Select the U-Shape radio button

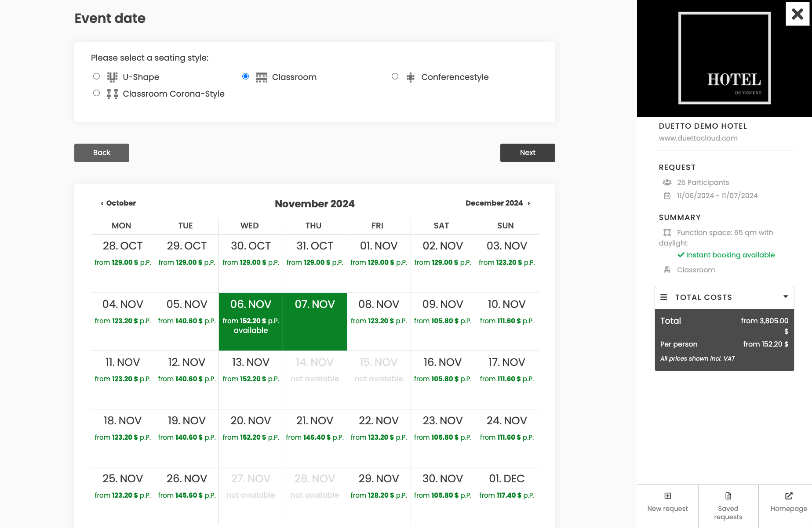pyautogui.click(x=97, y=76)
